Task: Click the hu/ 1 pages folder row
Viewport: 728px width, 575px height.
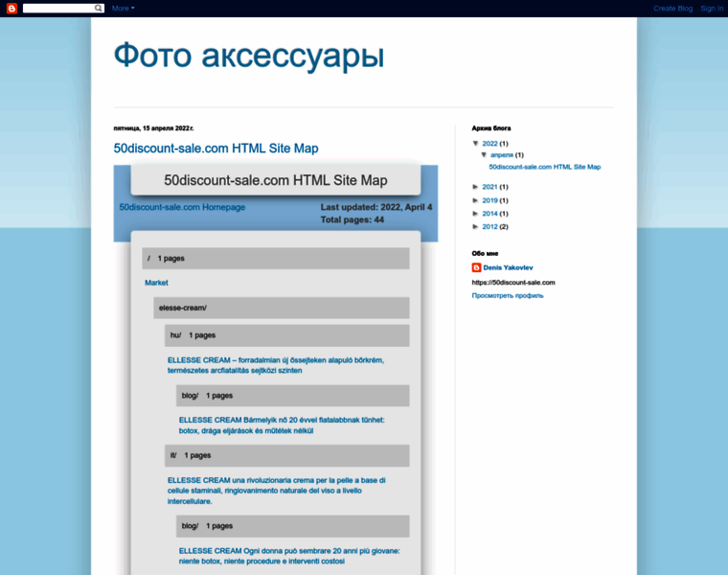Action: 287,335
